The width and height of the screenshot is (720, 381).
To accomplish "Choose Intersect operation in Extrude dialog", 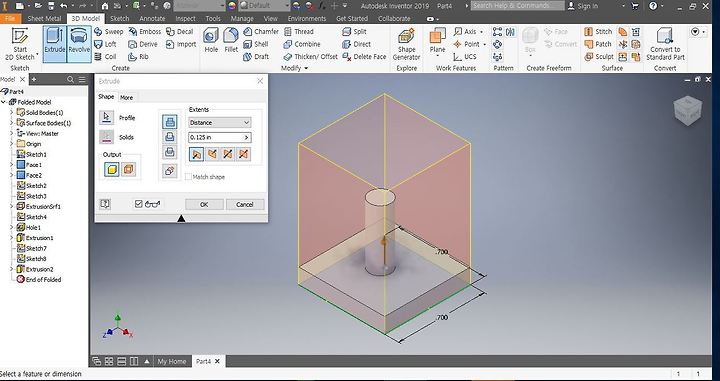I will 169,151.
